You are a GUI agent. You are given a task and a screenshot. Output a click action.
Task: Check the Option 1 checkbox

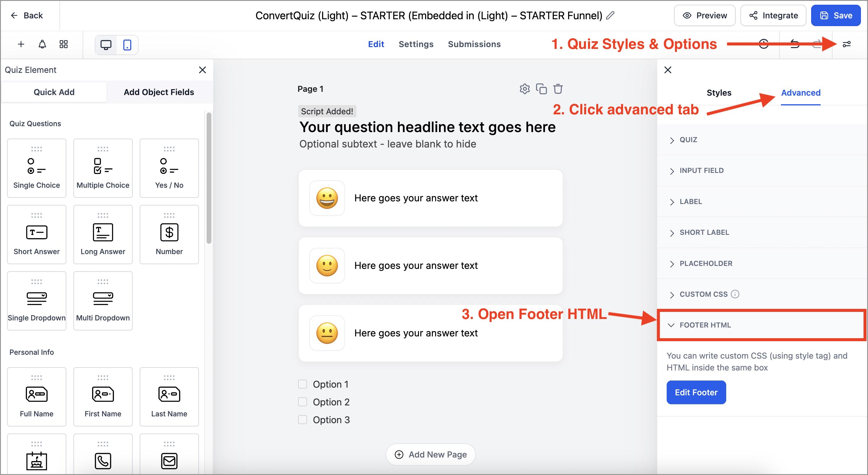coord(302,384)
